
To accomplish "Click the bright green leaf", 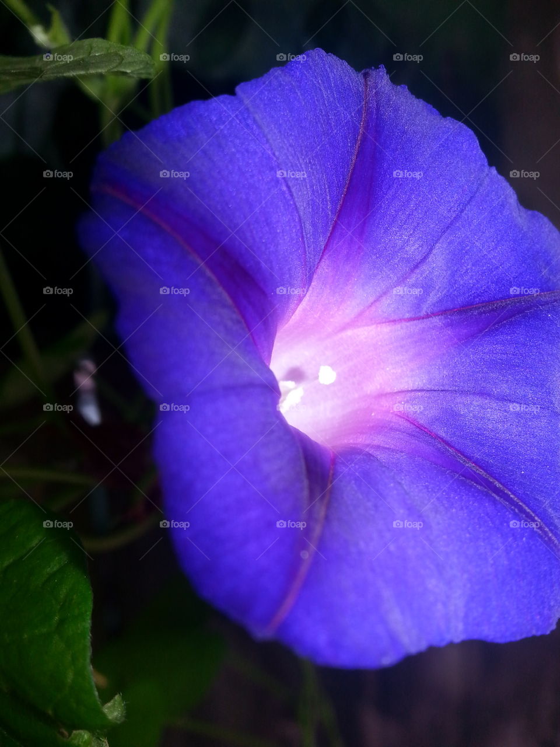I will pyautogui.click(x=52, y=613).
